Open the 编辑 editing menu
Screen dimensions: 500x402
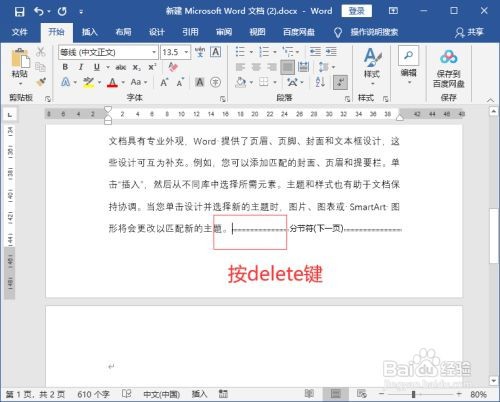(408, 66)
